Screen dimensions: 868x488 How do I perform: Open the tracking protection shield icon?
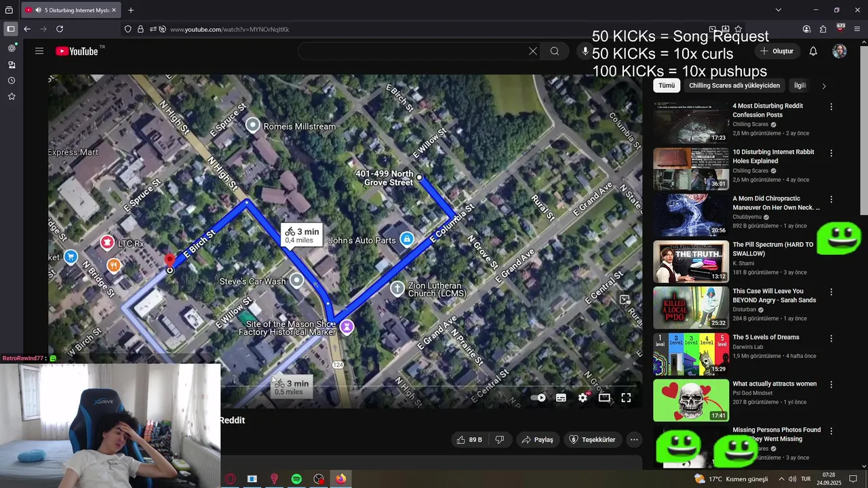[x=127, y=29]
